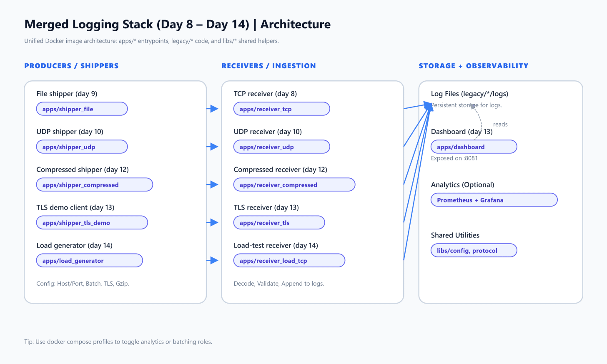Click the PRODUCERS / SHIPPERS heading
Image resolution: width=607 pixels, height=364 pixels.
71,66
